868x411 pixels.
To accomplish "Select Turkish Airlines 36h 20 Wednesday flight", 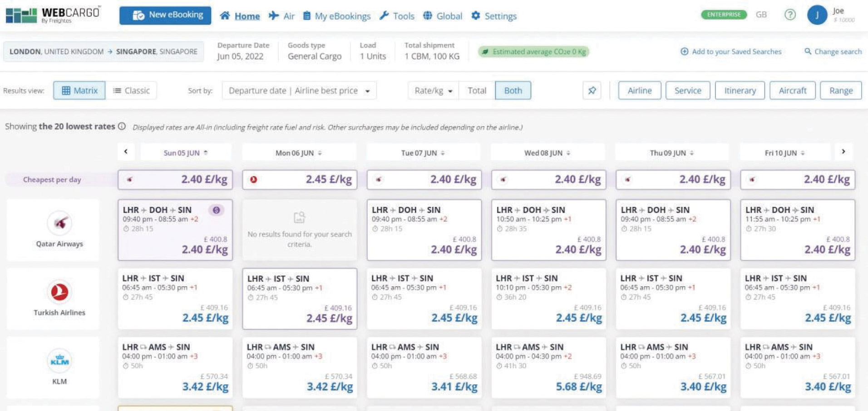I will pos(548,298).
